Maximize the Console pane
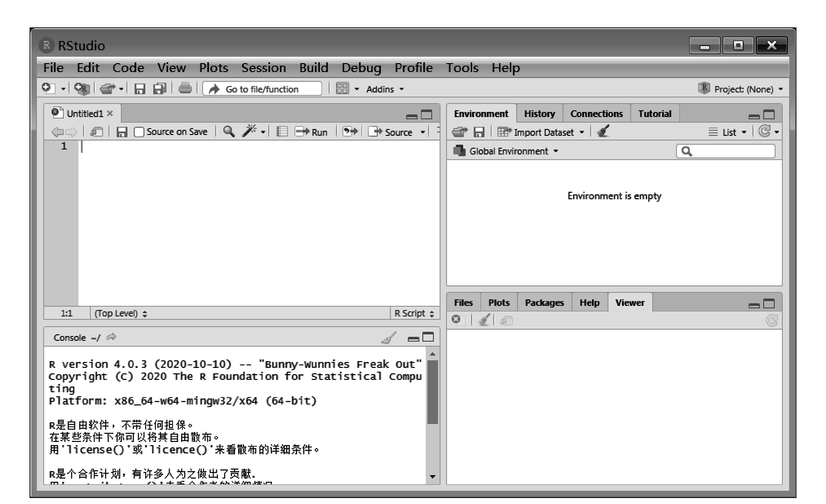The height and width of the screenshot is (504, 826). point(428,337)
